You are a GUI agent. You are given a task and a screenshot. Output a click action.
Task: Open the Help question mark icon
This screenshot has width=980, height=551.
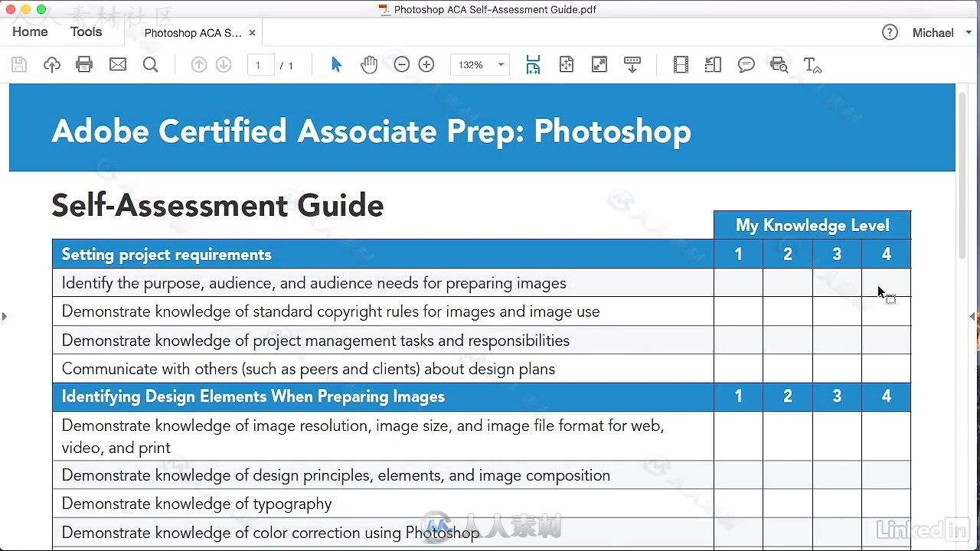coord(890,32)
